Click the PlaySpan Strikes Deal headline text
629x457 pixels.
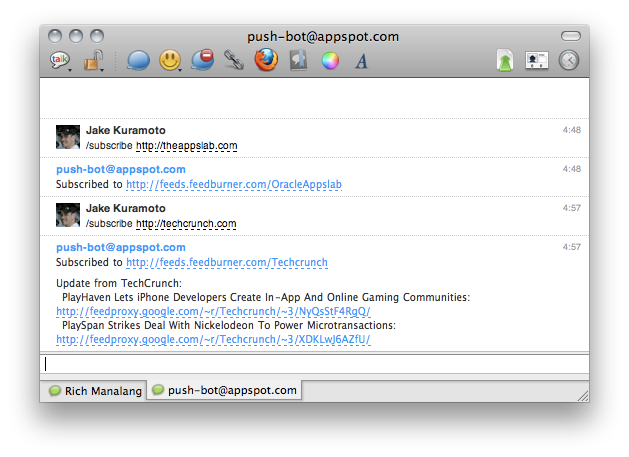(x=229, y=325)
